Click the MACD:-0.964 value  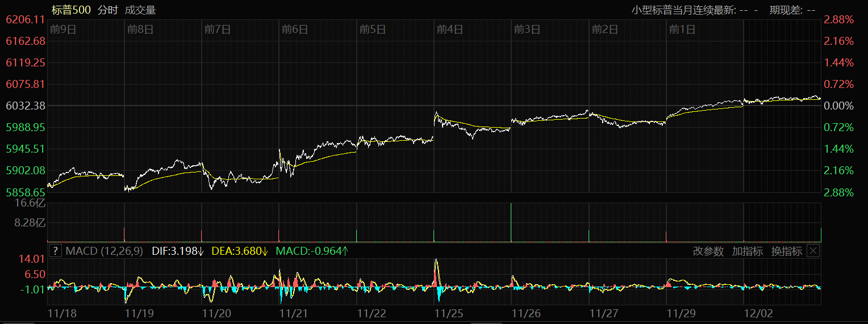coord(312,251)
